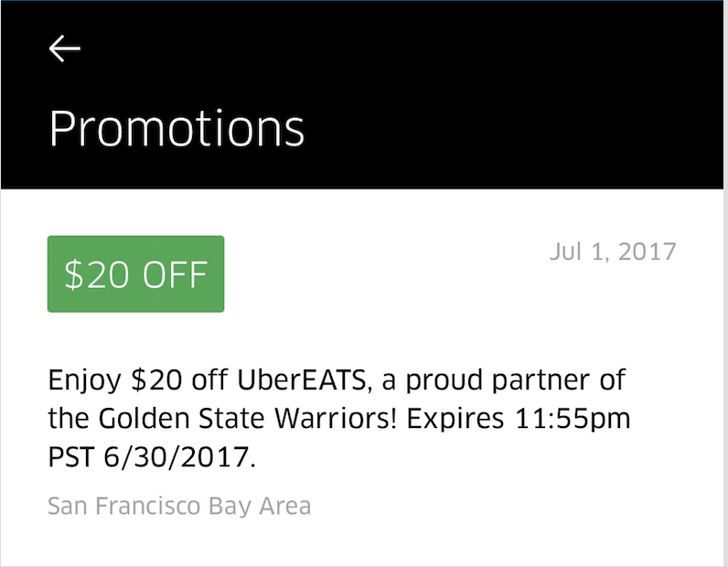The width and height of the screenshot is (728, 567).
Task: Tap the green $20 OFF badge
Action: coord(135,274)
